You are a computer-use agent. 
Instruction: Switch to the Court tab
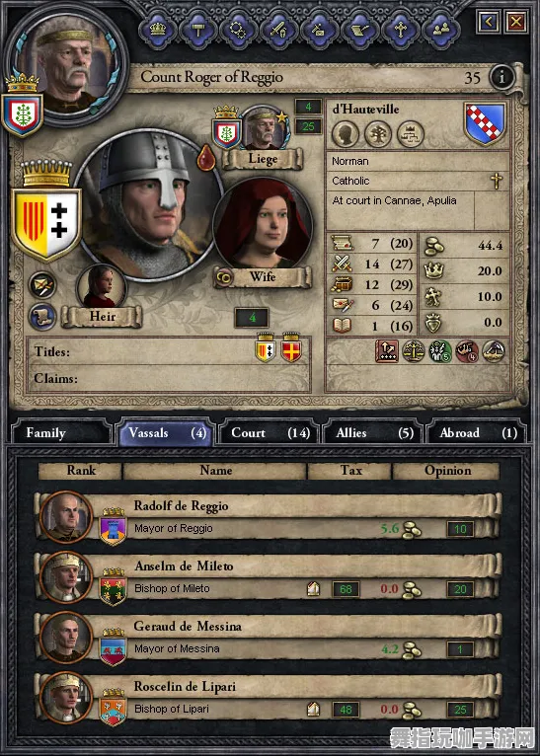click(269, 432)
